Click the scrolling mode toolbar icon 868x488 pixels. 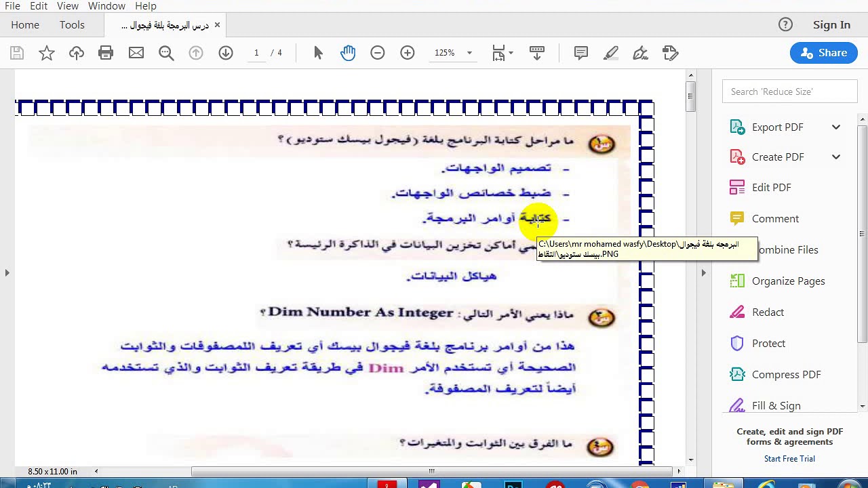tap(537, 53)
